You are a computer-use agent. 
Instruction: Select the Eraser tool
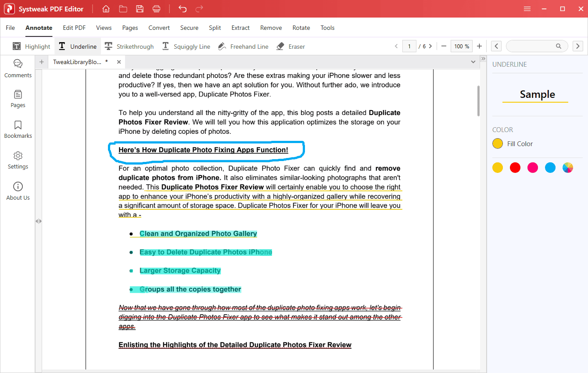(x=290, y=47)
